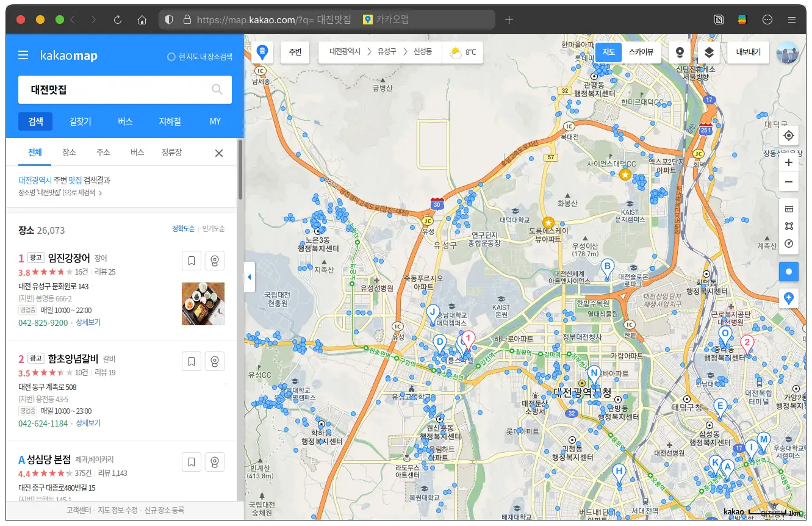
Task: Select the MY tab
Action: click(x=215, y=121)
